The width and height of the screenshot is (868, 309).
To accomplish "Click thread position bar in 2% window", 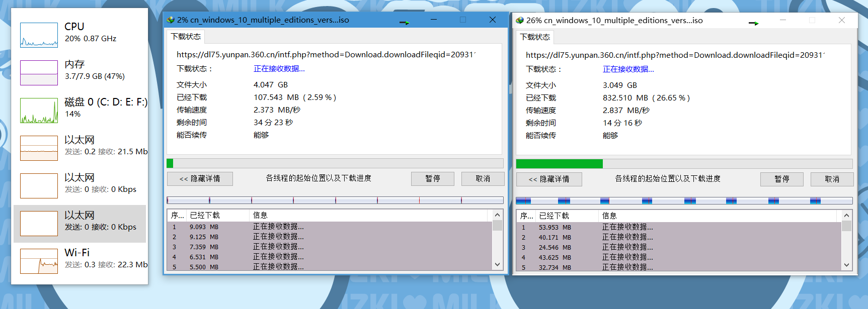I will (335, 200).
